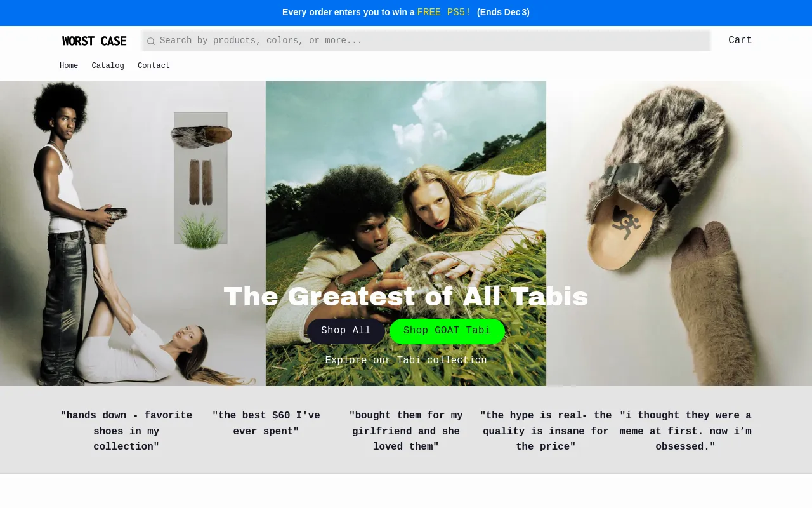
Task: Open the Cart
Action: pyautogui.click(x=740, y=41)
